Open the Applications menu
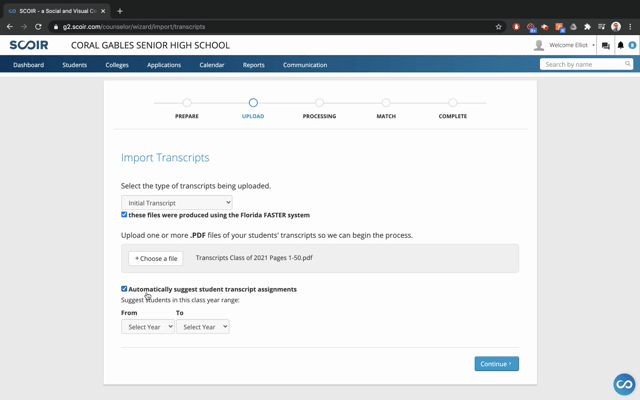Screen dimensions: 640x400 pos(164,64)
